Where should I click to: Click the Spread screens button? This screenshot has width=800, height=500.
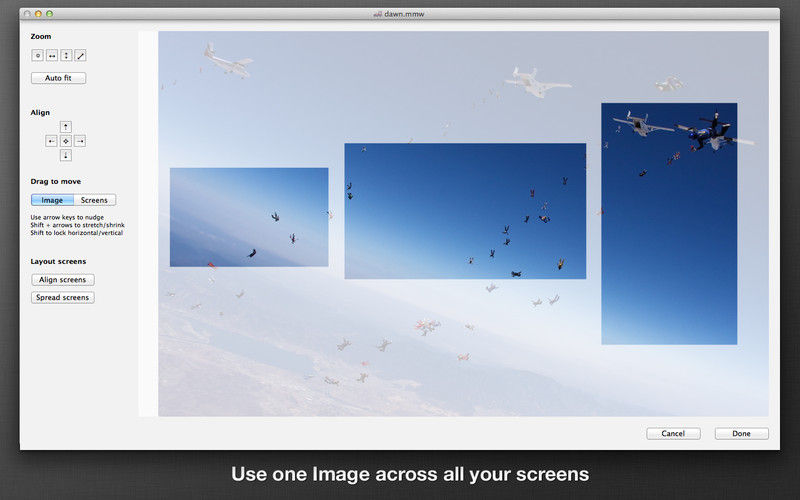coord(62,297)
